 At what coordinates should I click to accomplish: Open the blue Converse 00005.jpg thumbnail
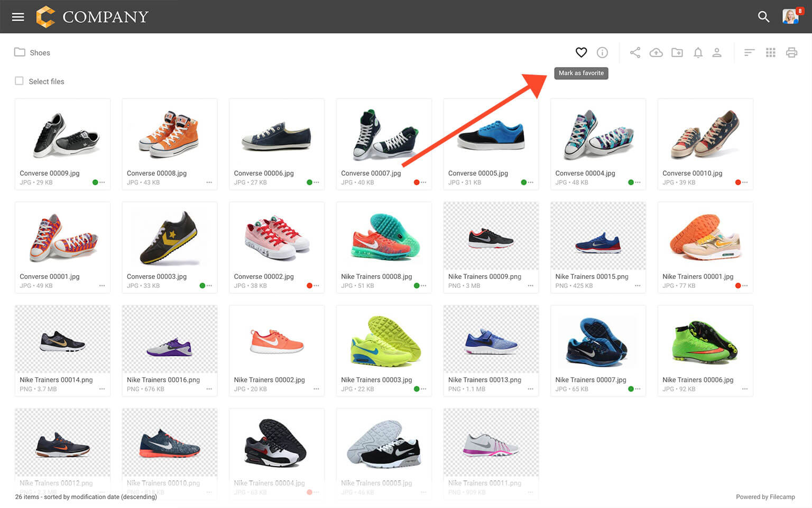(491, 132)
